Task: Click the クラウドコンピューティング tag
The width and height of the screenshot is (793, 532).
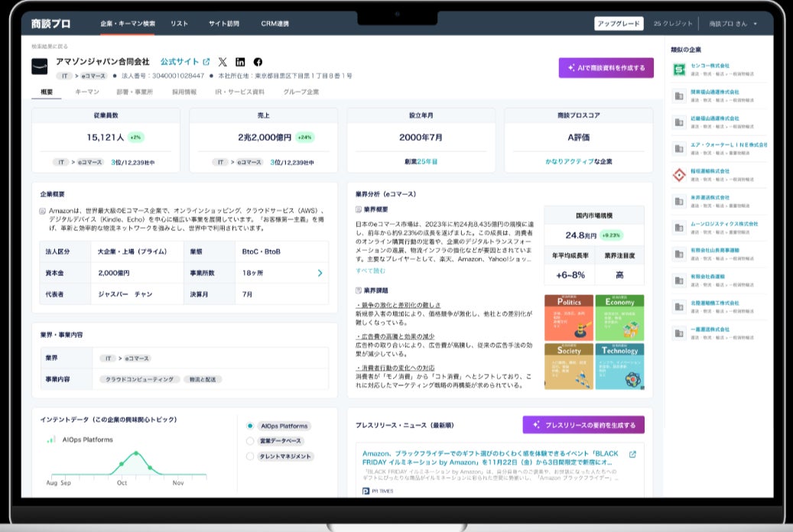Action: click(140, 379)
